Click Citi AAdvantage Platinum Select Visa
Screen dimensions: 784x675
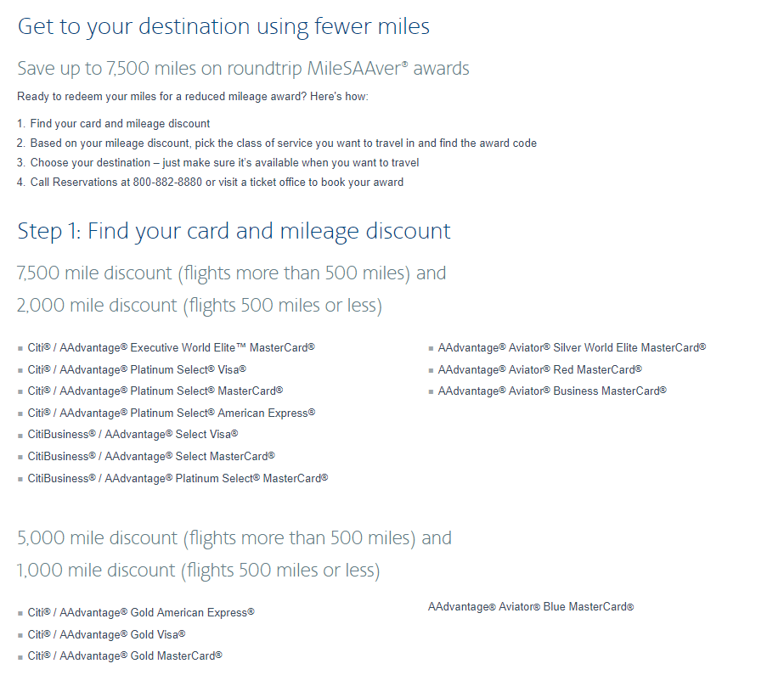(137, 370)
